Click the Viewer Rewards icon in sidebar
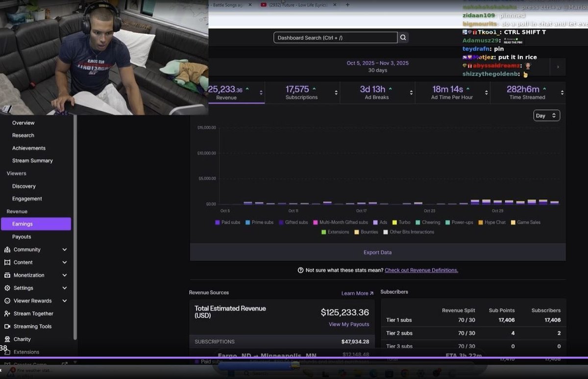 [x=7, y=301]
